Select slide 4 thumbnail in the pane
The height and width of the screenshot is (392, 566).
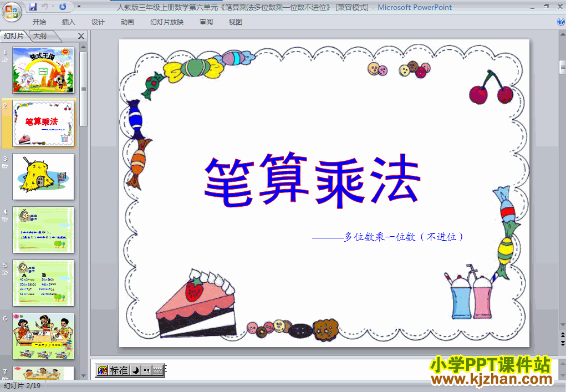tap(43, 230)
